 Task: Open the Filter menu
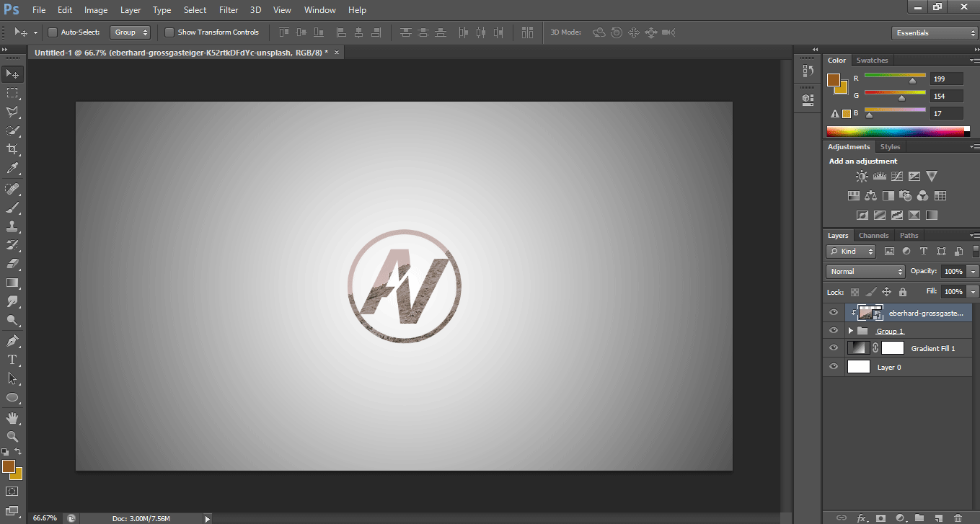[228, 9]
